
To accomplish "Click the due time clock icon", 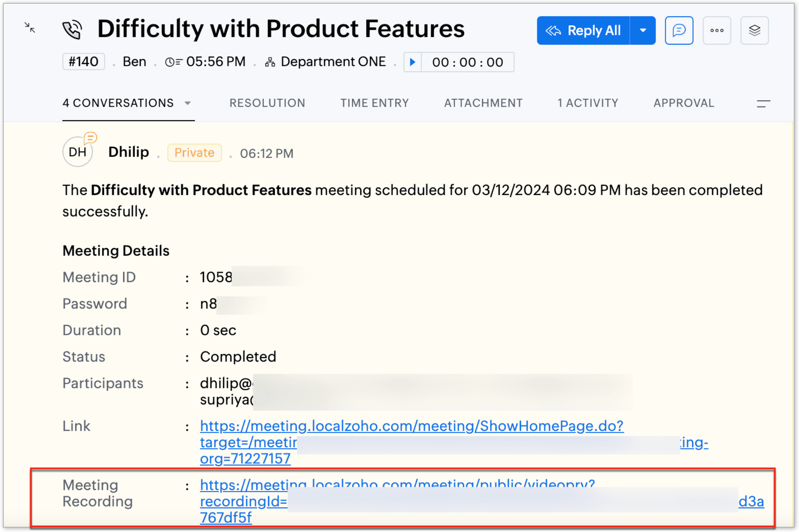I will click(173, 62).
